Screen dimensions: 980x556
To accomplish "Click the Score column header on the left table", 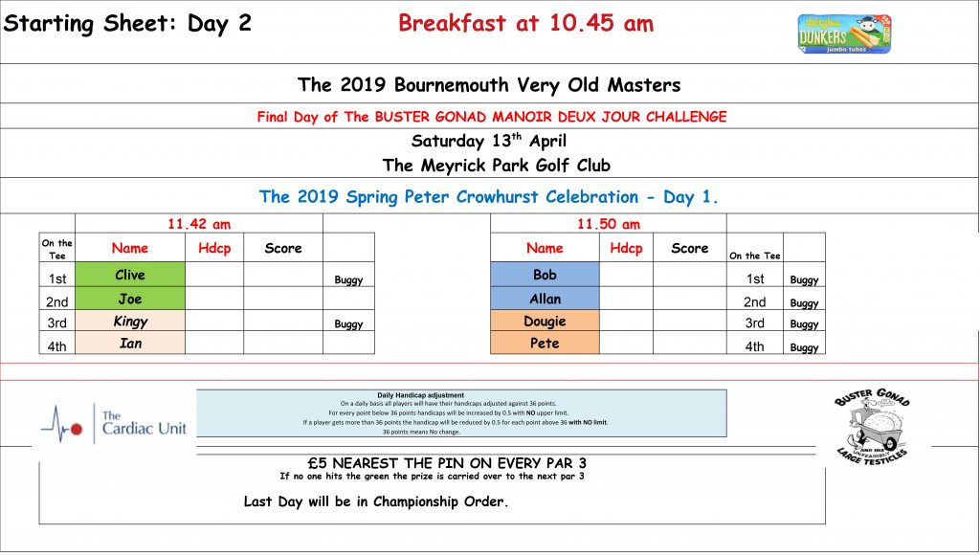I will coord(283,248).
